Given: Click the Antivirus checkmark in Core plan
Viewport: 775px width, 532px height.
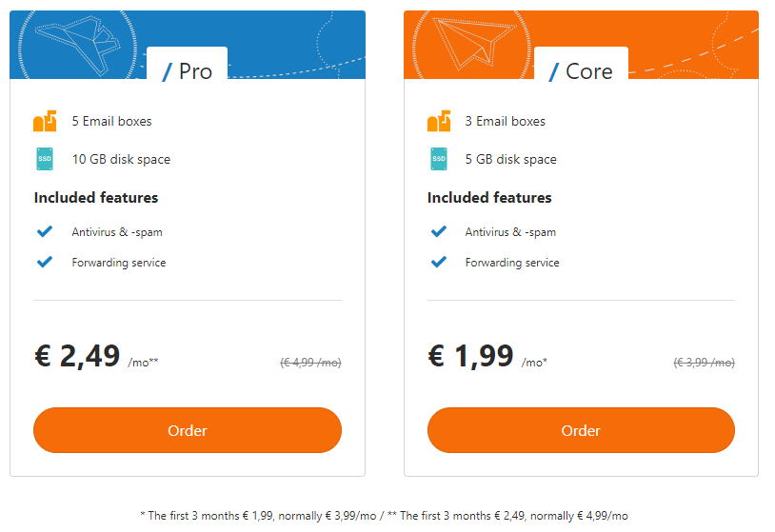Looking at the screenshot, I should (x=438, y=231).
